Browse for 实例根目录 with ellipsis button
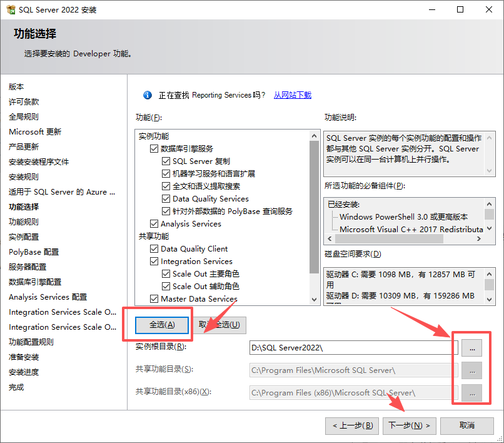The width and height of the screenshot is (504, 443). 472,348
